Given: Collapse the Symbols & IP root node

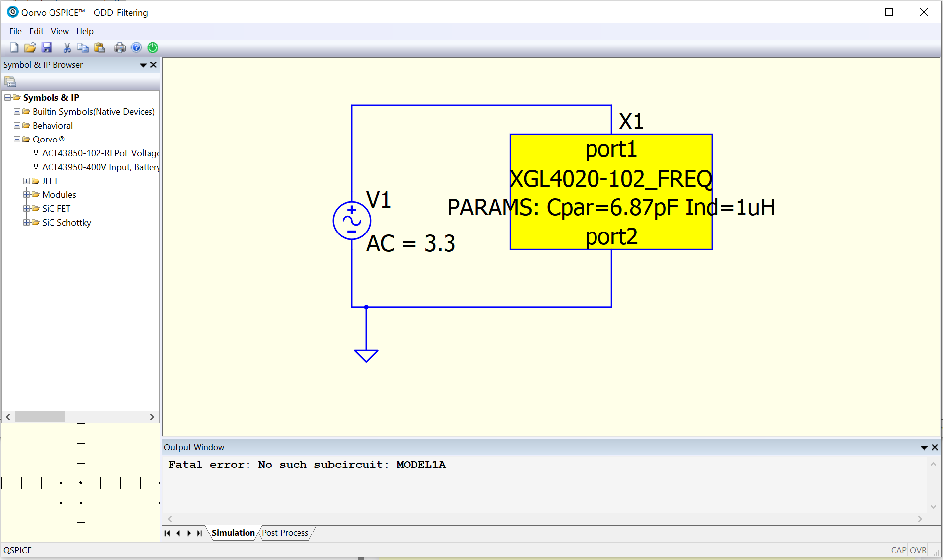Looking at the screenshot, I should coord(8,98).
